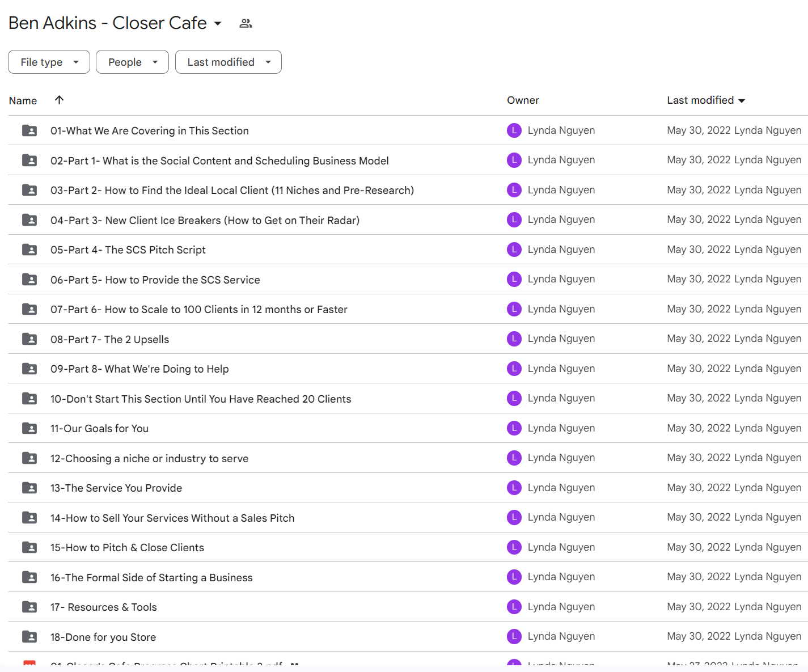Screen dimensions: 808x672
Task: Click shared folder icon for 12-Choosing a niche
Action: (29, 458)
